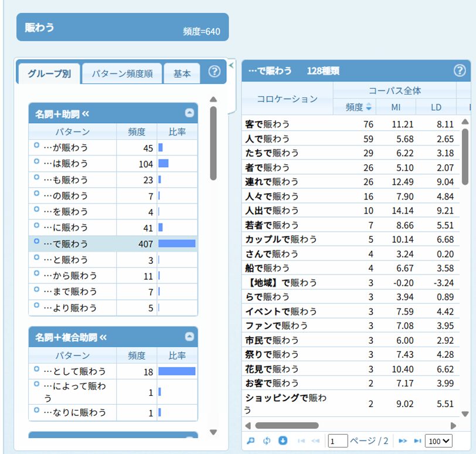This screenshot has width=476, height=454.
Task: Click the refresh icon in pager bar
Action: [267, 441]
